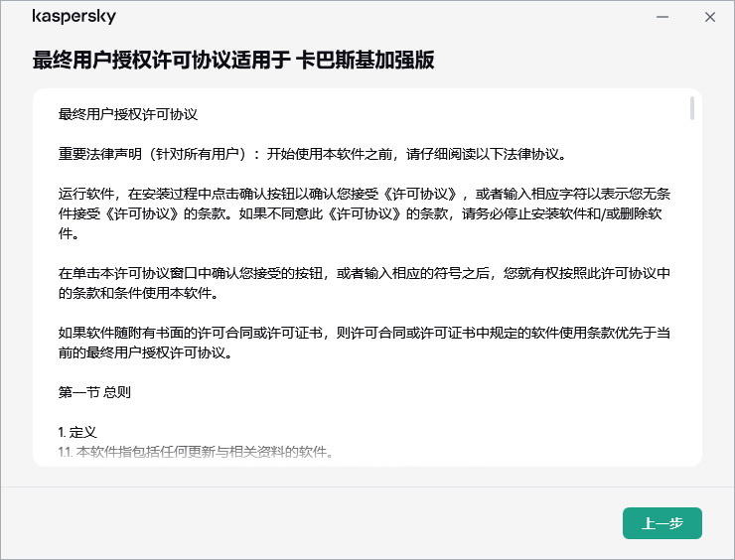Close the Kaspersky license agreement window
The width and height of the screenshot is (735, 560).
click(709, 17)
